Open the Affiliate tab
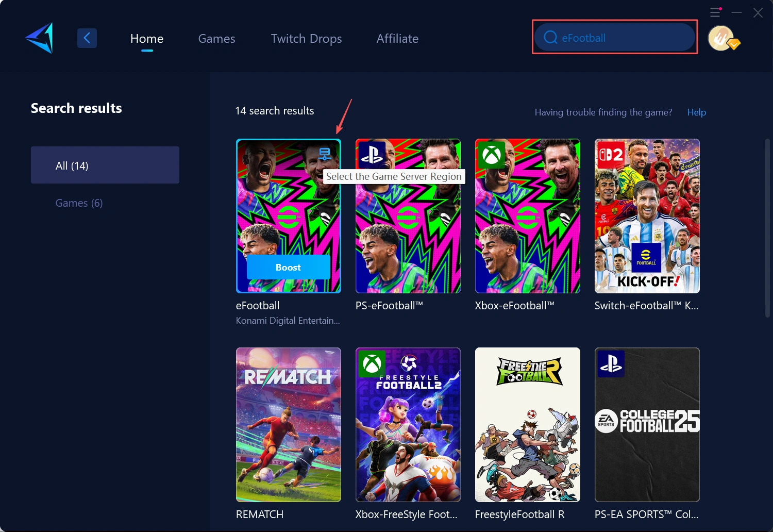The height and width of the screenshot is (532, 773). click(397, 39)
